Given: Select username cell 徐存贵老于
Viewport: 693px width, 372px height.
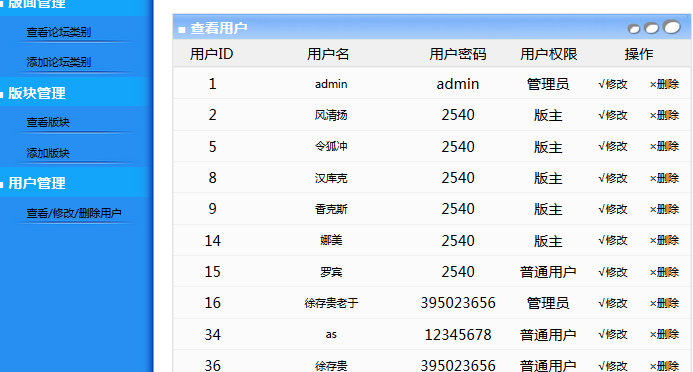Looking at the screenshot, I should point(331,303).
